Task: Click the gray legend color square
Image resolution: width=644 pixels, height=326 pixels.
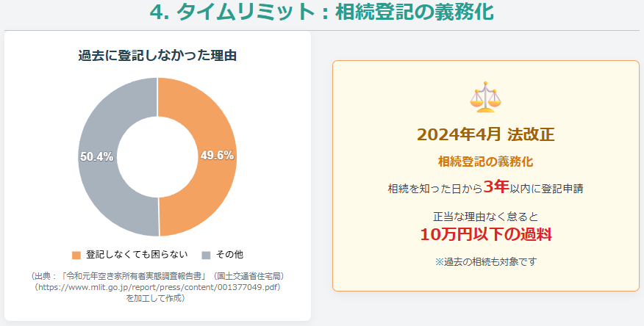Action: pos(206,255)
